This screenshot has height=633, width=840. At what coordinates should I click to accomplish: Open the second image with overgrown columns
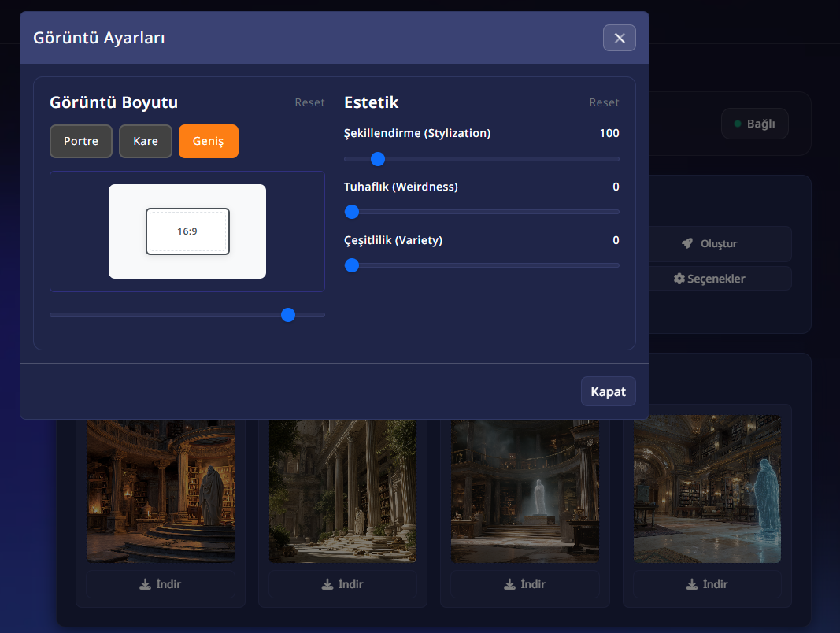pyautogui.click(x=343, y=491)
